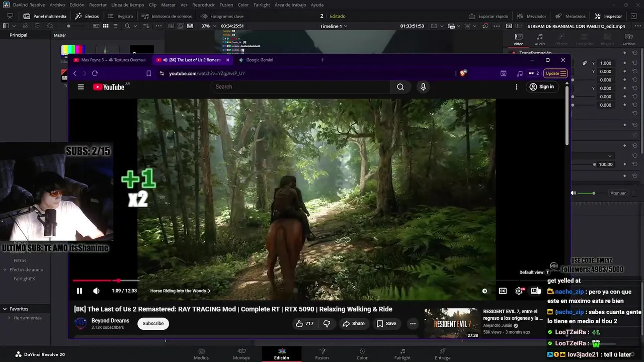Click Exportar rápido in Resolve toolbar

point(488,16)
